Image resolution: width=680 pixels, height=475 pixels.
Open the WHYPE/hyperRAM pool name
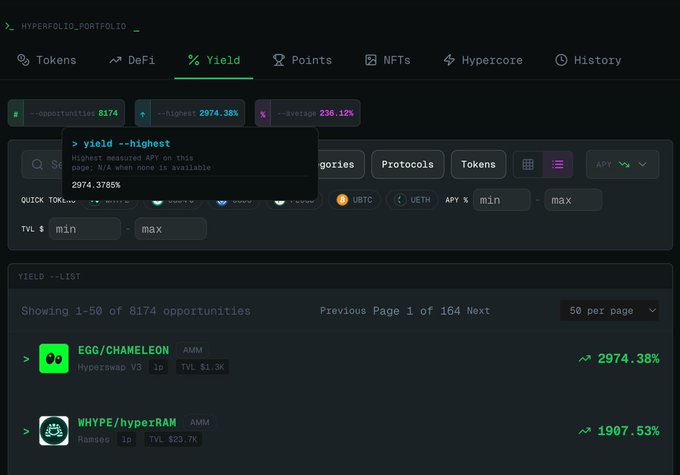click(127, 423)
